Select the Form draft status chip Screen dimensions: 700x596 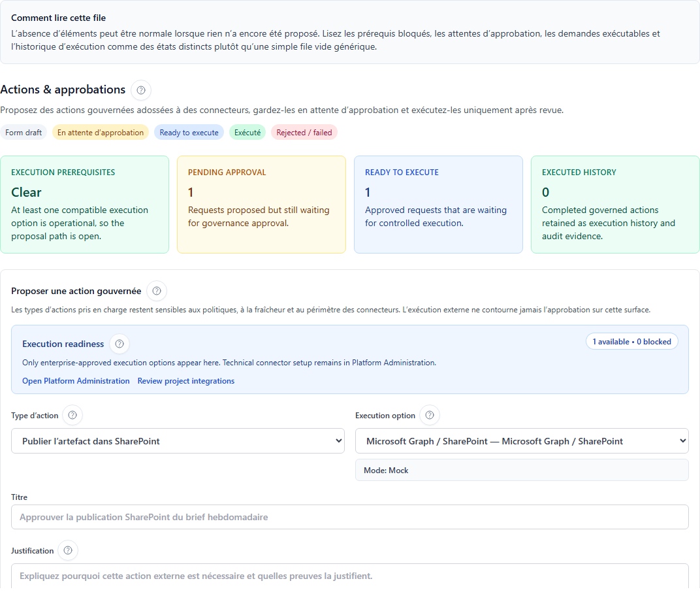(24, 132)
